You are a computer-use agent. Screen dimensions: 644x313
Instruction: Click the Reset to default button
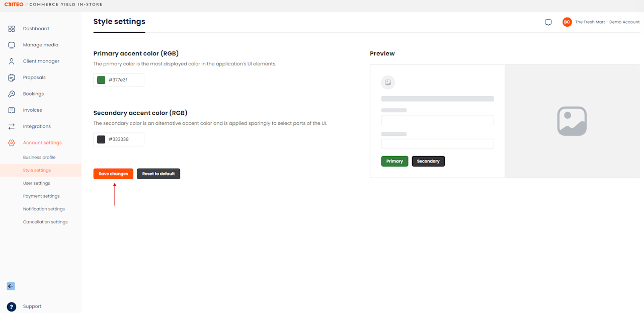[x=158, y=174]
